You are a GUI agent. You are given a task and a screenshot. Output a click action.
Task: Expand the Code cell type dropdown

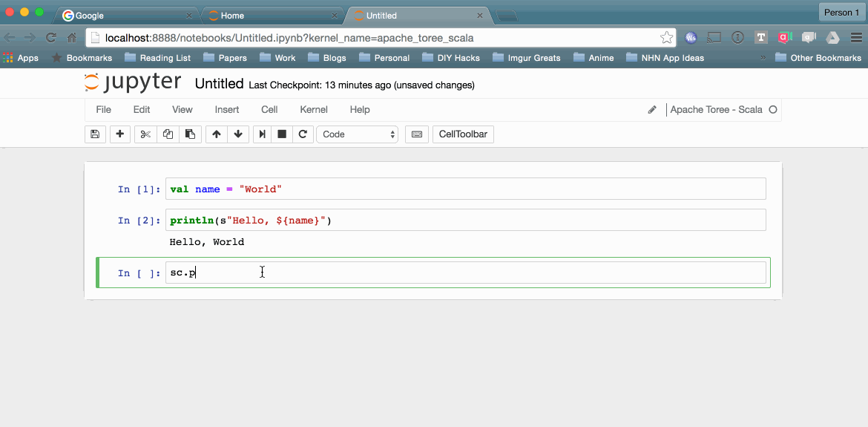click(358, 134)
